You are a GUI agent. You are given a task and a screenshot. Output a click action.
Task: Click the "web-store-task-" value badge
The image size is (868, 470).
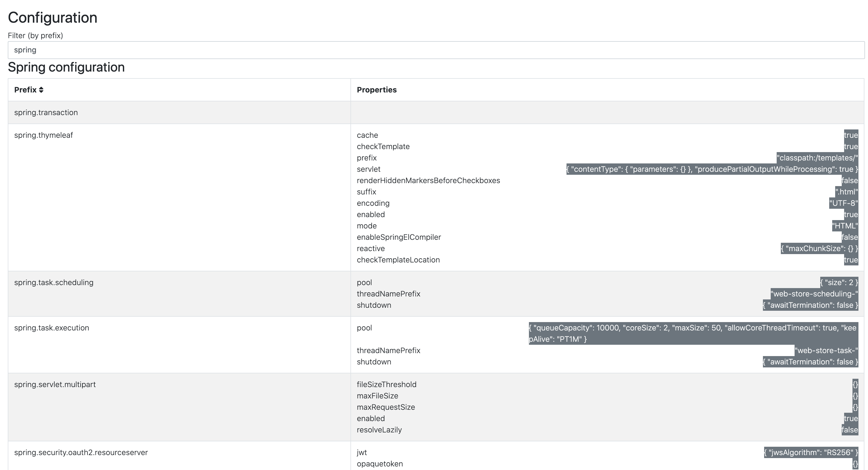(826, 350)
